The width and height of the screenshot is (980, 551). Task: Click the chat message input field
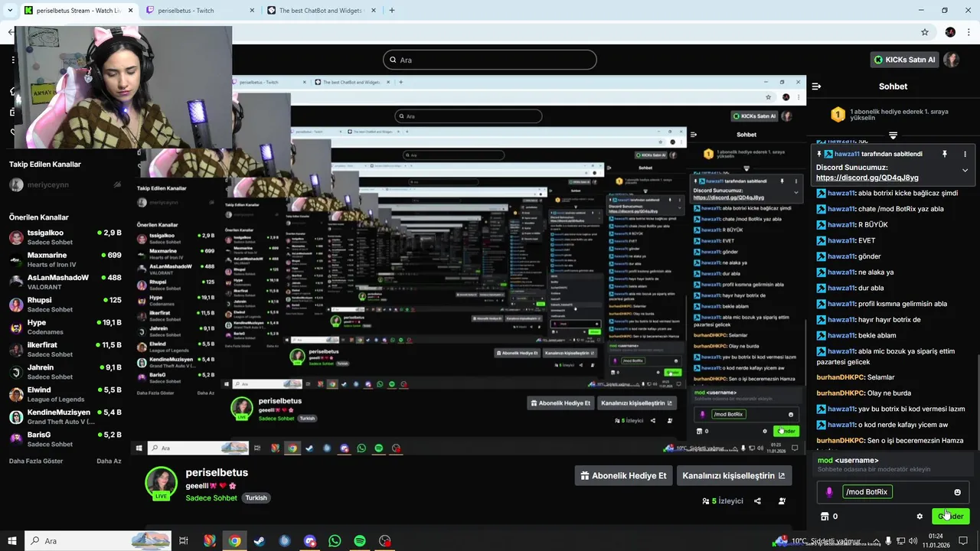tap(892, 492)
